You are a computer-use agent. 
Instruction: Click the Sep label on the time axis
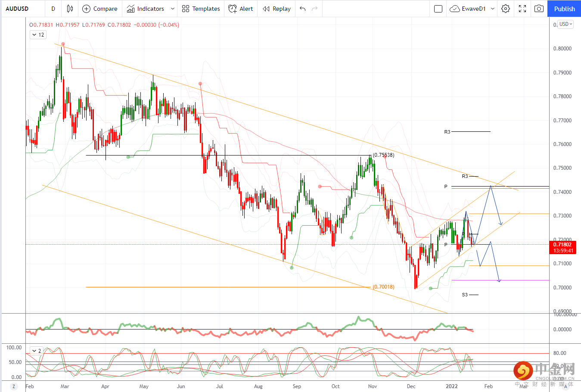click(x=297, y=386)
